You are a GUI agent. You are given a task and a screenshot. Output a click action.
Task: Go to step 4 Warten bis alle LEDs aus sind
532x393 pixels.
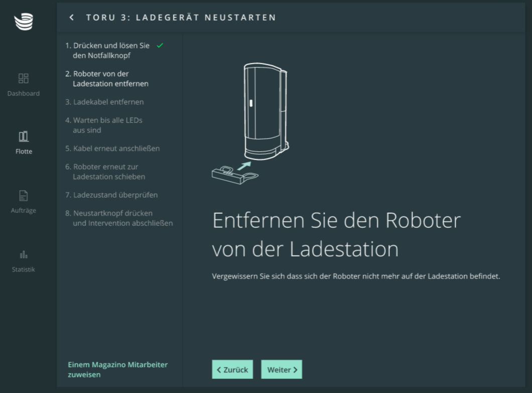point(104,125)
